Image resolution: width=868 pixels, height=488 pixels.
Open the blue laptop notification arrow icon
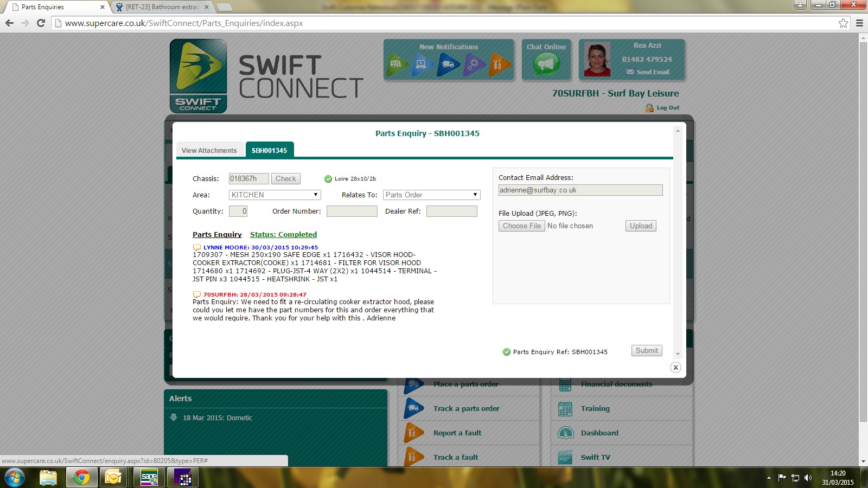[423, 64]
